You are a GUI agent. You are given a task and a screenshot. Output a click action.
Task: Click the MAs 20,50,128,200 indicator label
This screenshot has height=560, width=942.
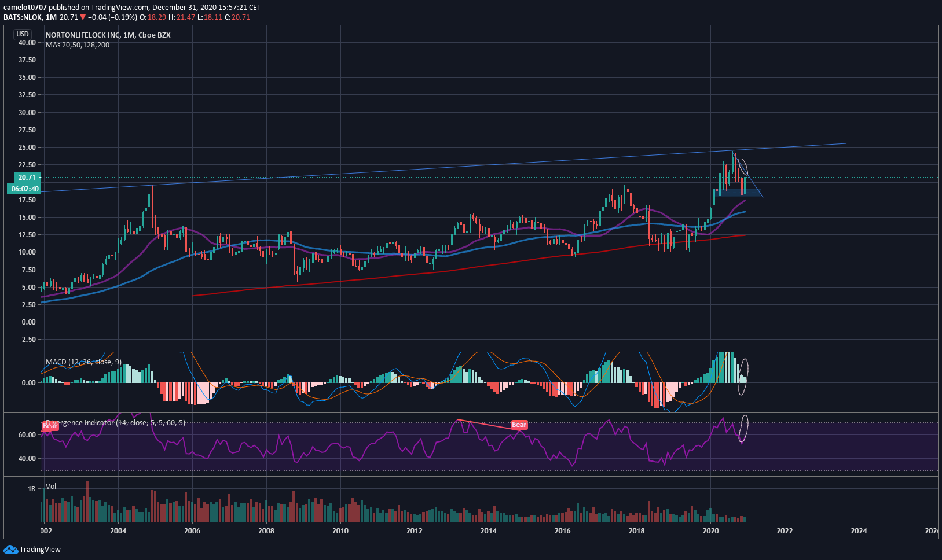pyautogui.click(x=78, y=45)
